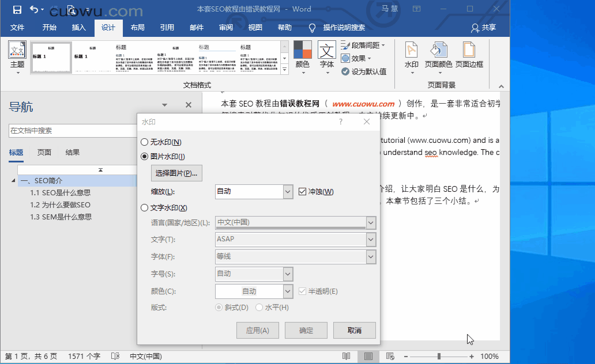Open the Themes (主题) gallery icon
The image size is (595, 364).
[x=17, y=51]
